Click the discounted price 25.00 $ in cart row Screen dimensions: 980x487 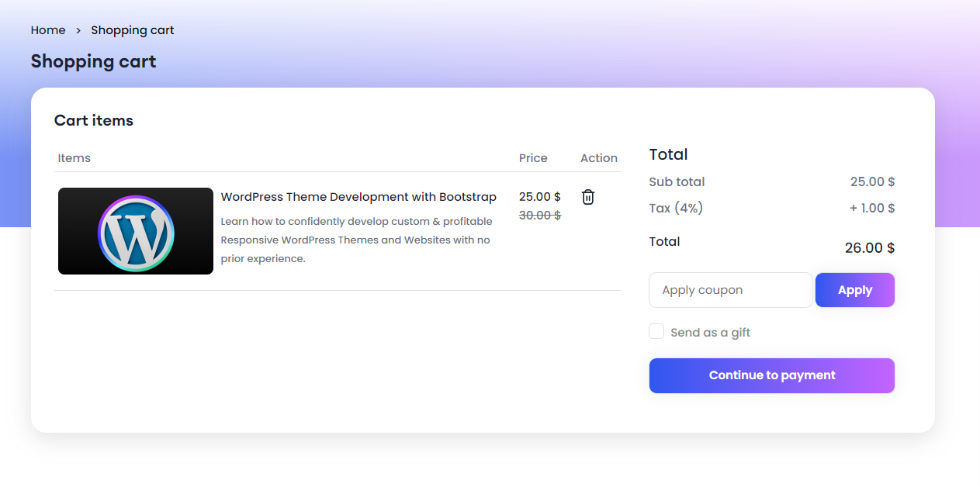click(539, 197)
